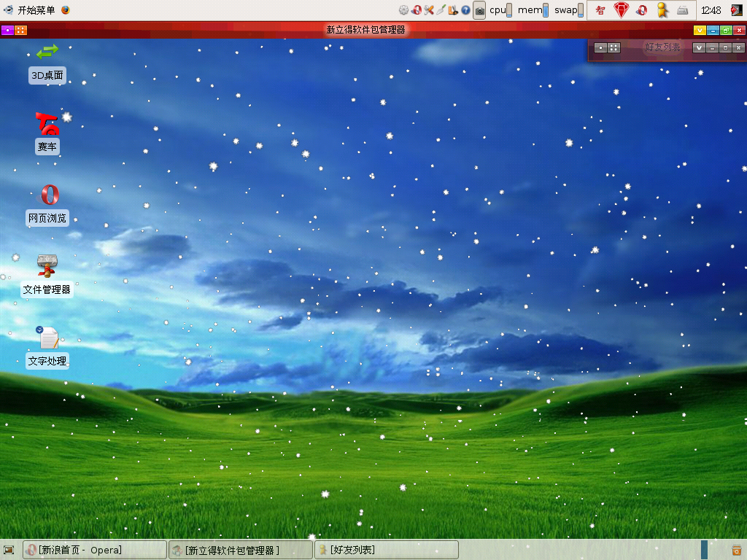Launch 网页浏览 Opera desktop icon
Viewport: 747px width, 560px height.
coord(47,205)
